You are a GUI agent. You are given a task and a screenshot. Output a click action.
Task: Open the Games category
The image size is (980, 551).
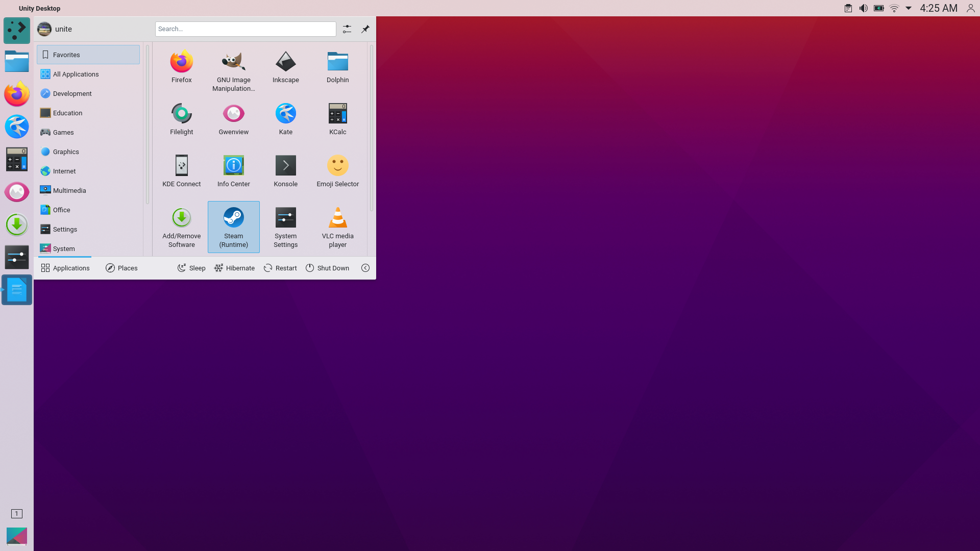click(x=88, y=132)
